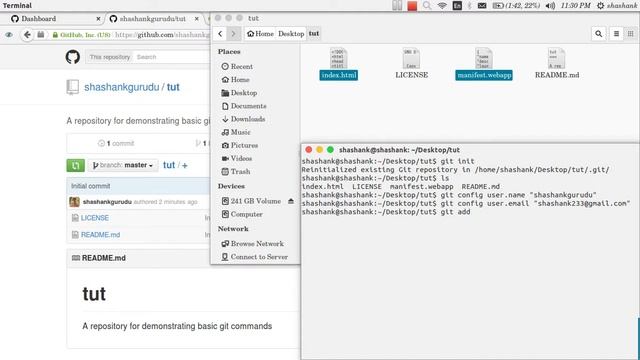Eject the 241 GB Volume
This screenshot has height=360, width=640.
(291, 201)
